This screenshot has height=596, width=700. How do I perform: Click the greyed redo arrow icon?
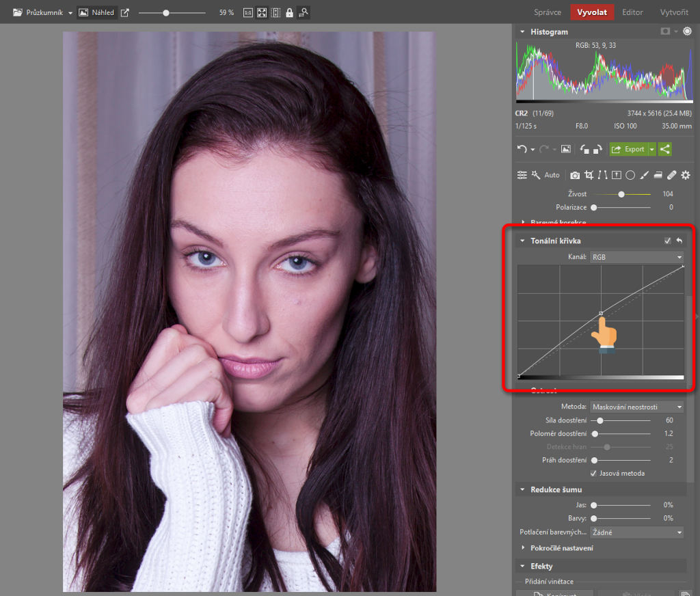[x=543, y=149]
